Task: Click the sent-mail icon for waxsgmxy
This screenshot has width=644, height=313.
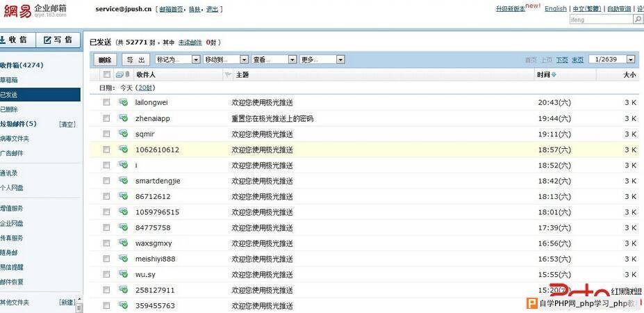Action: (123, 243)
